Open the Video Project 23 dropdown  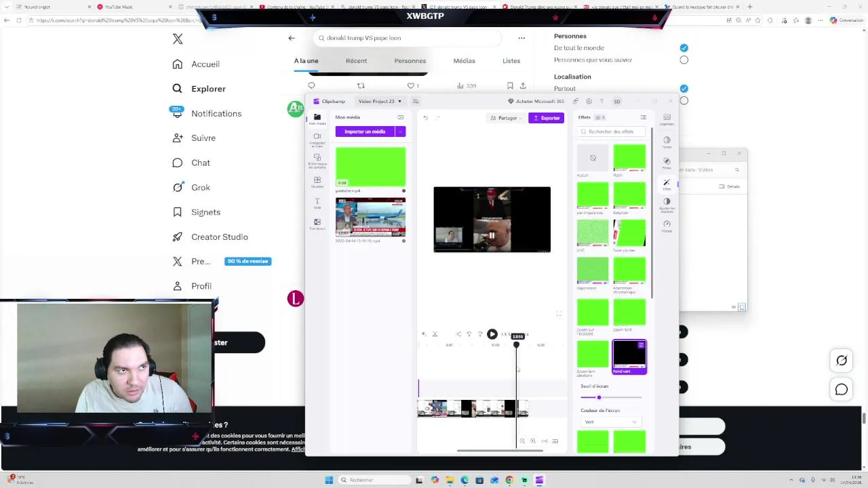[380, 102]
